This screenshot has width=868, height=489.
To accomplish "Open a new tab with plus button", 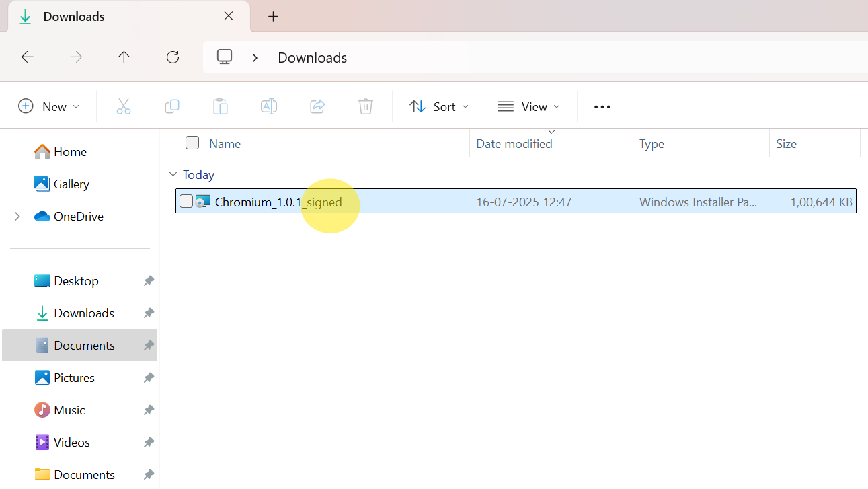I will pyautogui.click(x=273, y=17).
